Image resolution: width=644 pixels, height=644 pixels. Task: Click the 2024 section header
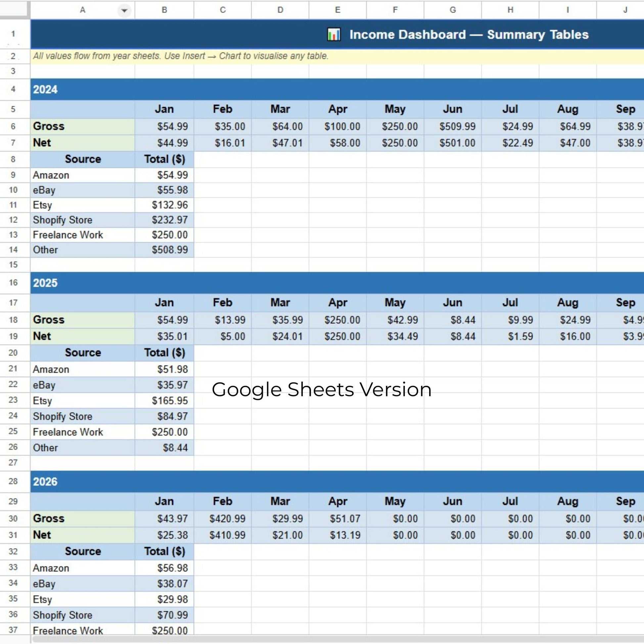pyautogui.click(x=337, y=89)
